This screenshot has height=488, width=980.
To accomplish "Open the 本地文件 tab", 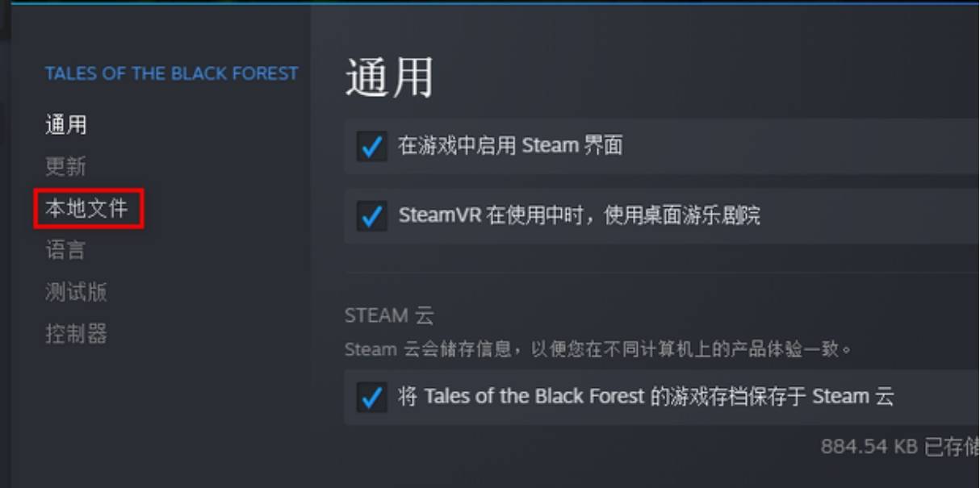I will (x=87, y=209).
